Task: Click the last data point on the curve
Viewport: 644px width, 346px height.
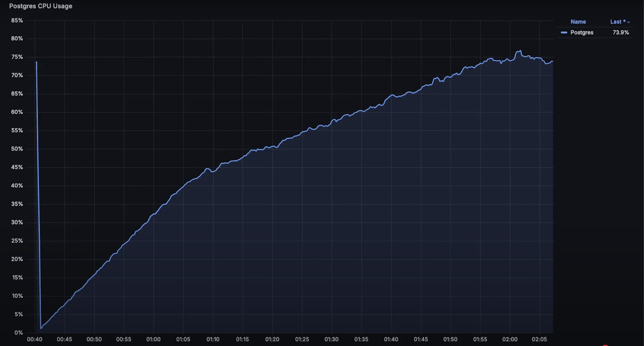Action: 552,61
